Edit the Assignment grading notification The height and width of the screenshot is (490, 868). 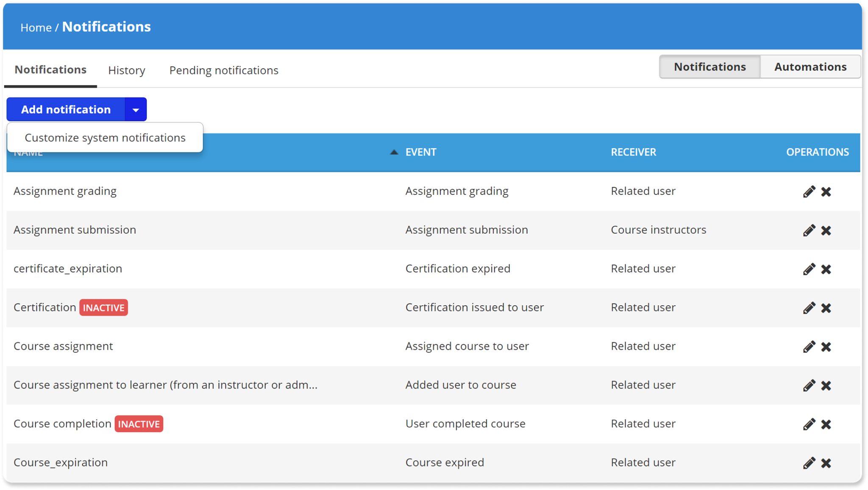tap(809, 191)
